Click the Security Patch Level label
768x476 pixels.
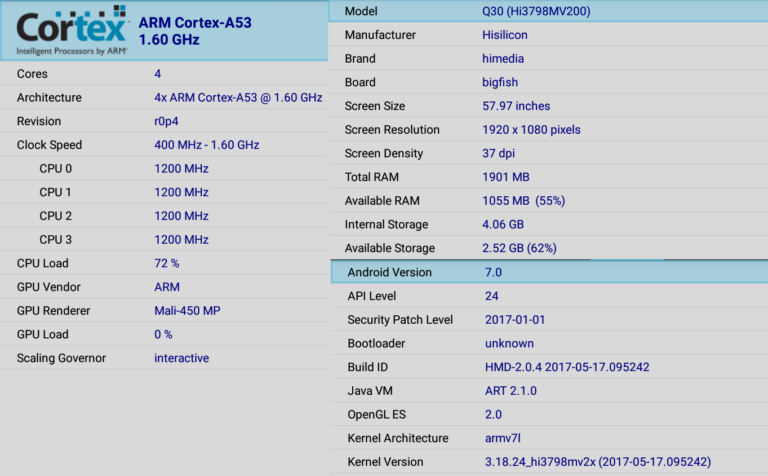tap(400, 320)
